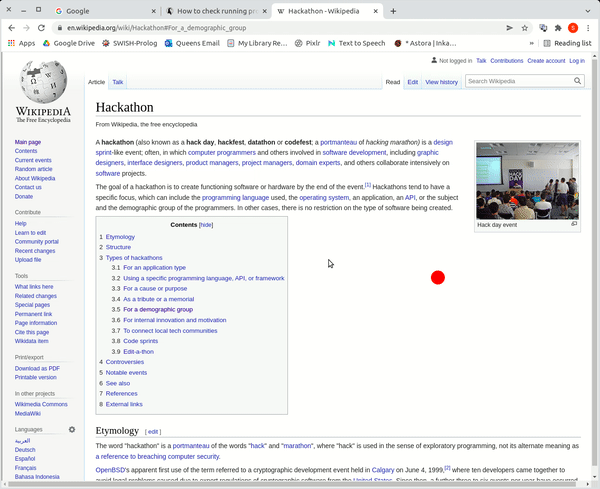600x489 pixels.
Task: Open Contributions link at top
Action: [507, 60]
